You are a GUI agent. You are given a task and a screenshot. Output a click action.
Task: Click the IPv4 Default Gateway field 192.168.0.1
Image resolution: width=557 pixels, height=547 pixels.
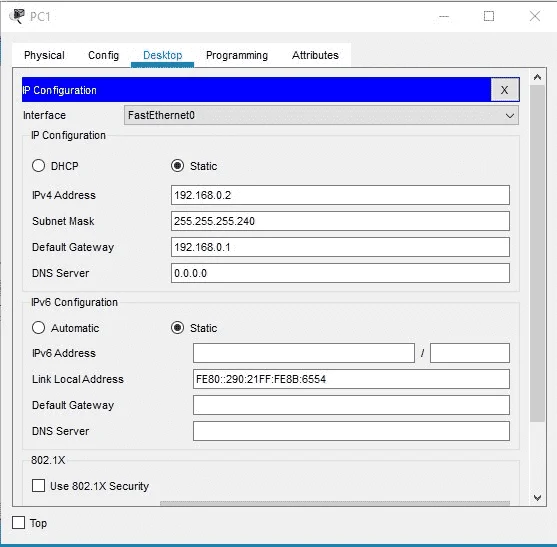(340, 247)
